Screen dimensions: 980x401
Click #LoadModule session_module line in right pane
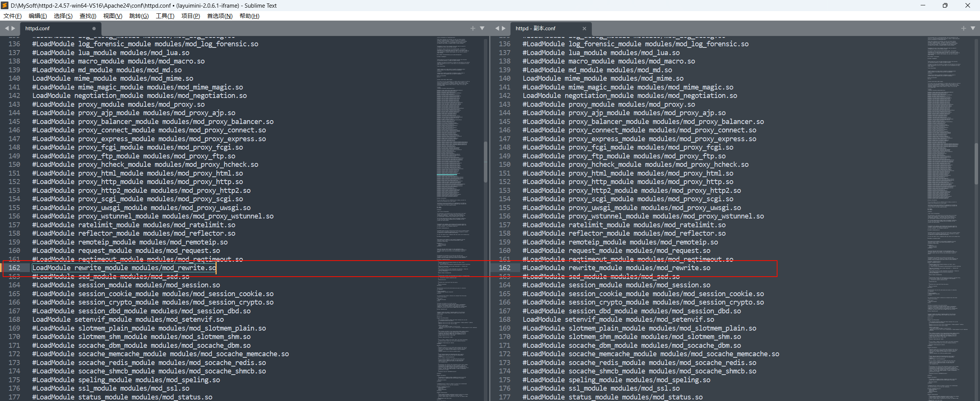[x=616, y=285]
